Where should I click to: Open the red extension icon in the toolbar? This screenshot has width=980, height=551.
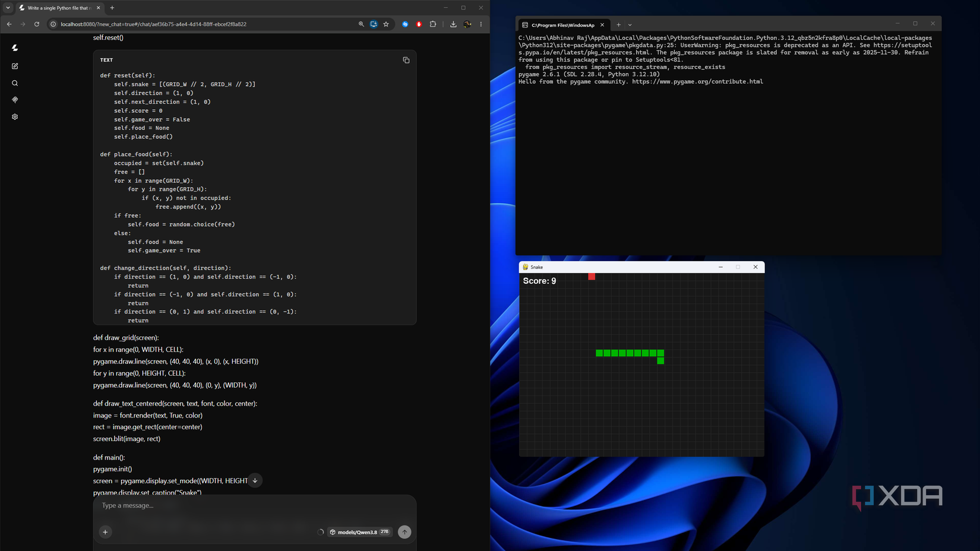[x=419, y=24]
